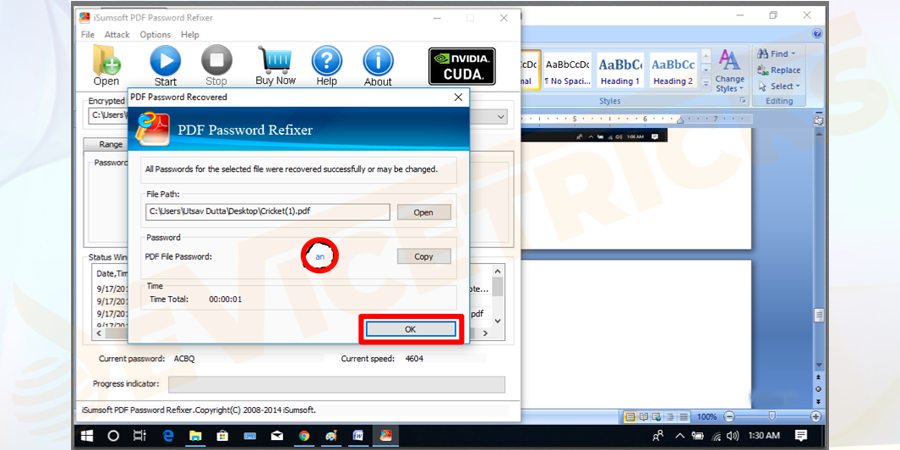900x450 pixels.
Task: Click the Copy button next to password
Action: [x=424, y=257]
